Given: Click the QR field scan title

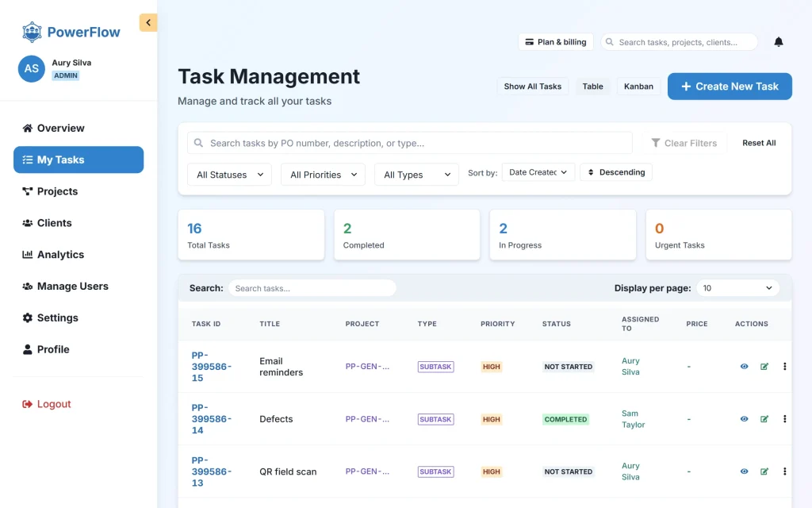Looking at the screenshot, I should 288,471.
